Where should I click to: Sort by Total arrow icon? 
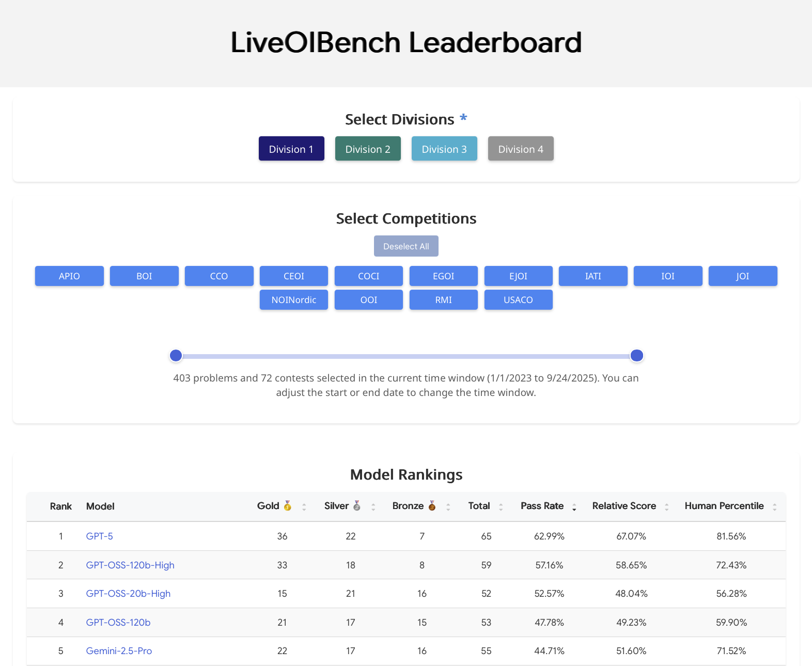501,507
